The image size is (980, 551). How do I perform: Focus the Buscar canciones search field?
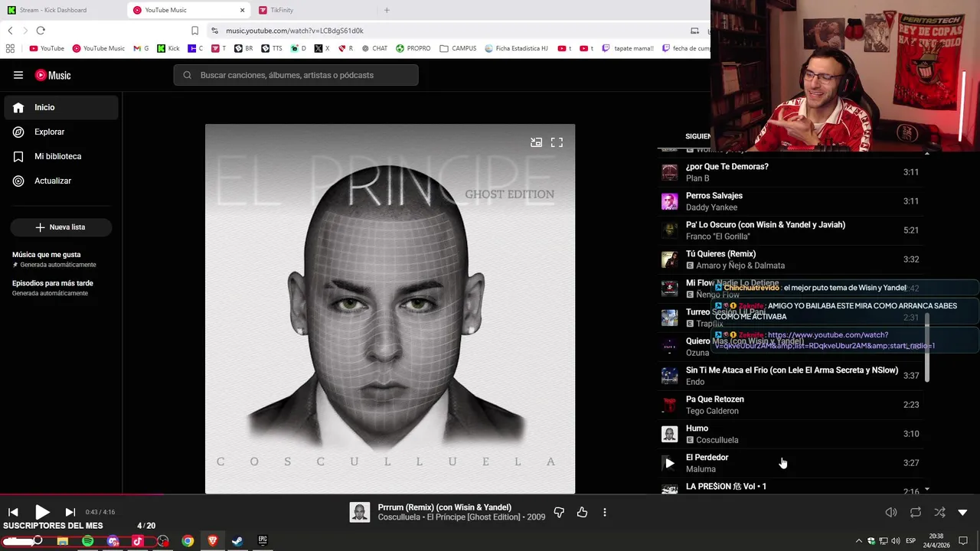296,75
